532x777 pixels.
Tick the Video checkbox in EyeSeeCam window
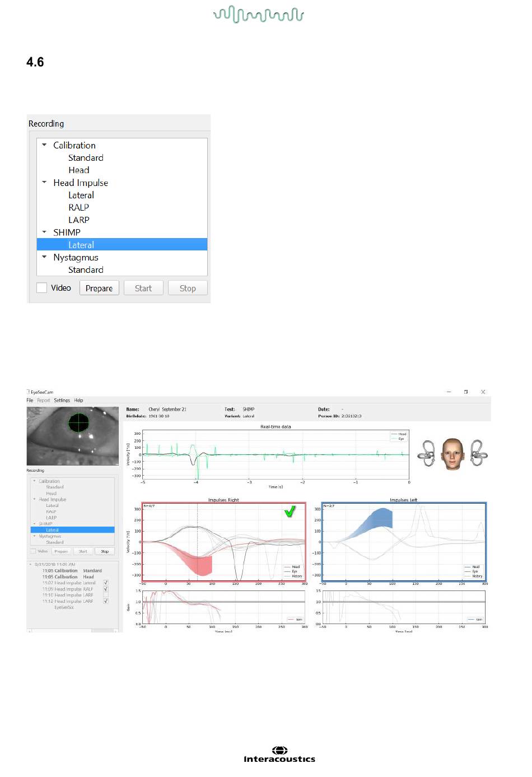click(34, 551)
